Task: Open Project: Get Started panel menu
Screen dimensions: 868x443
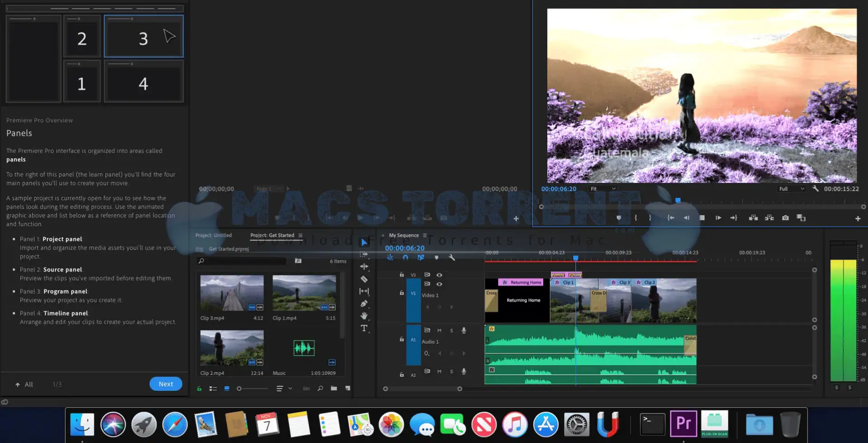Action: point(300,235)
